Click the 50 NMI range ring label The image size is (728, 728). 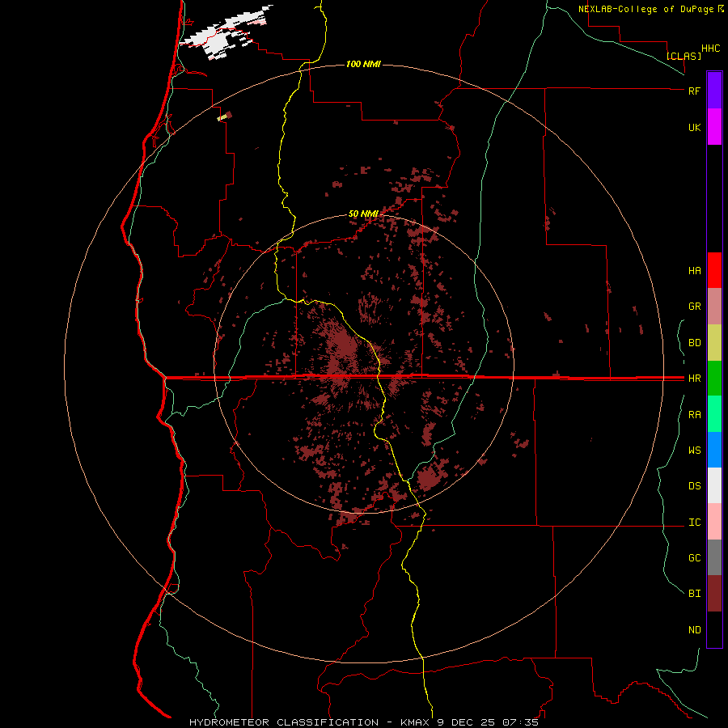pos(363,214)
